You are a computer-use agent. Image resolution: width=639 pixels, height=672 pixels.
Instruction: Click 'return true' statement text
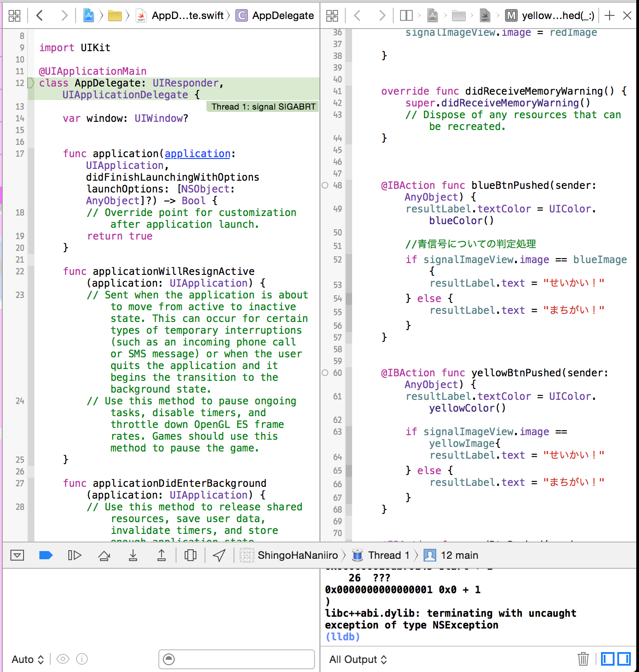click(120, 236)
